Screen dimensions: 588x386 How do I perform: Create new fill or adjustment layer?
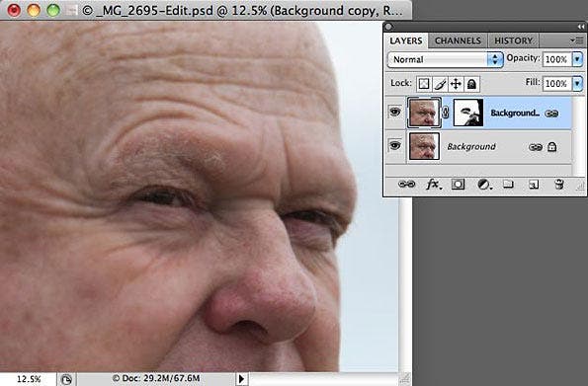[484, 185]
